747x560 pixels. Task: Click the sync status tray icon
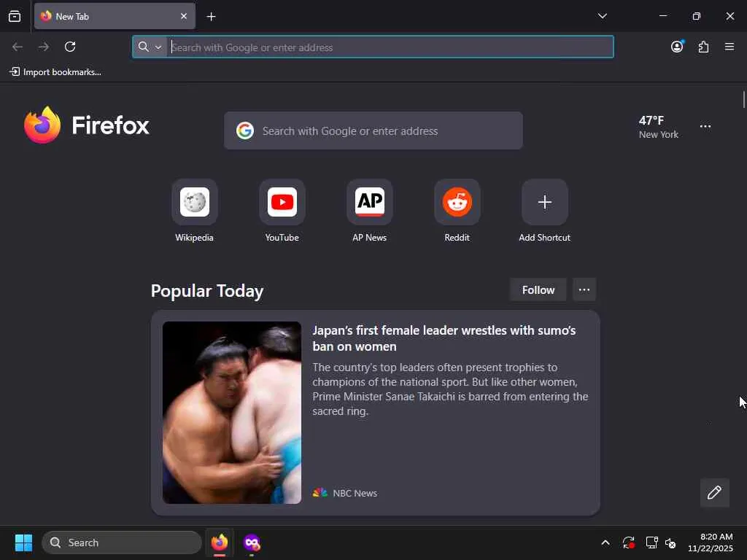point(628,542)
